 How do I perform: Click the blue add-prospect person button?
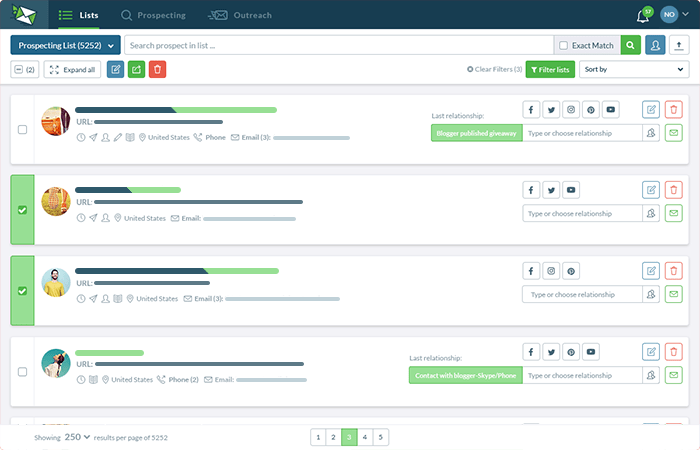click(655, 45)
